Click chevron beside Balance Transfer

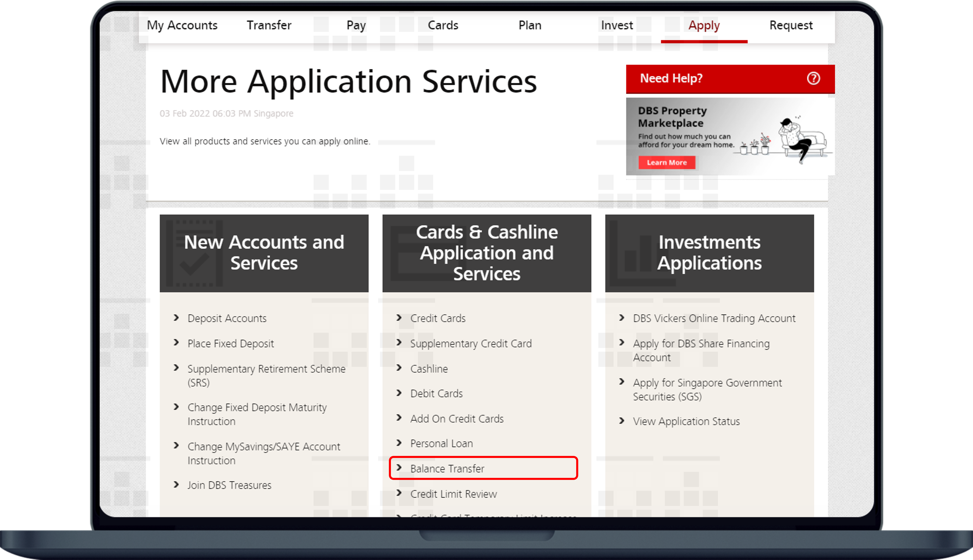(x=399, y=468)
